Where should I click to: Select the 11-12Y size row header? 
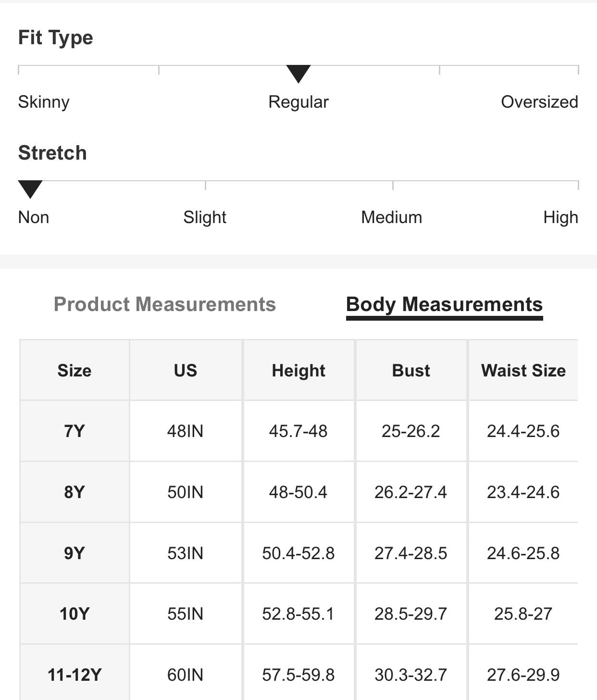(75, 675)
